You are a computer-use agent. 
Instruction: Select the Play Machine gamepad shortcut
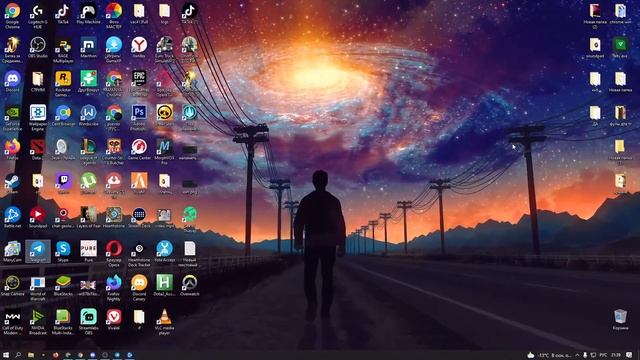[x=88, y=14]
